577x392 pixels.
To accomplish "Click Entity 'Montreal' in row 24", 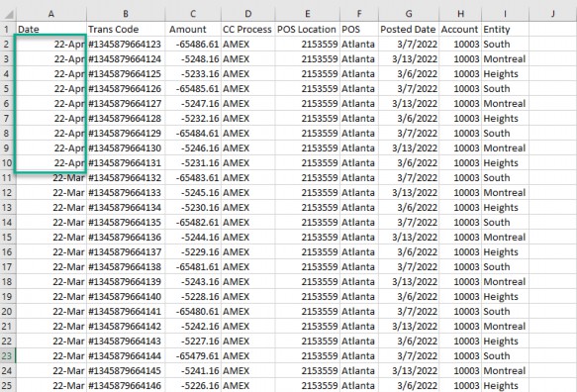I will click(x=505, y=370).
